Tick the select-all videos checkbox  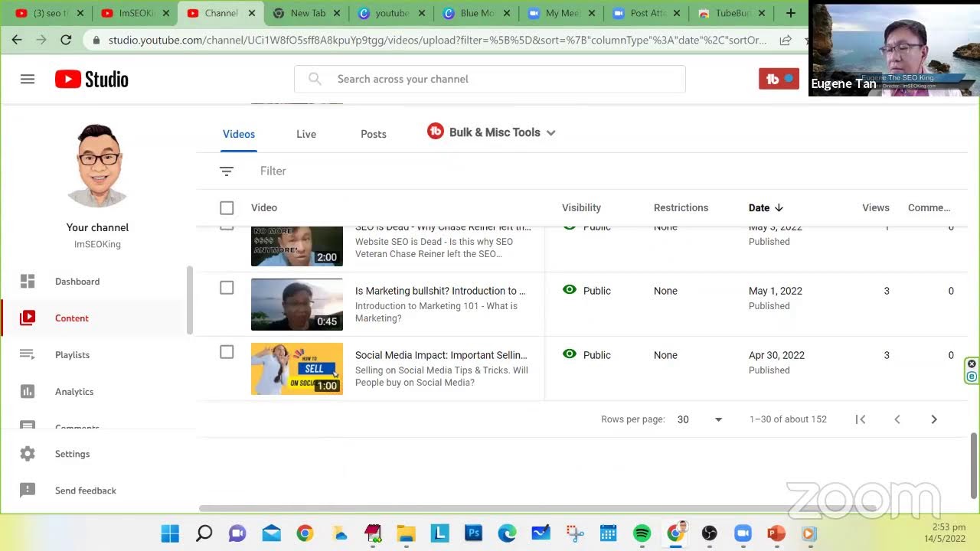(227, 208)
